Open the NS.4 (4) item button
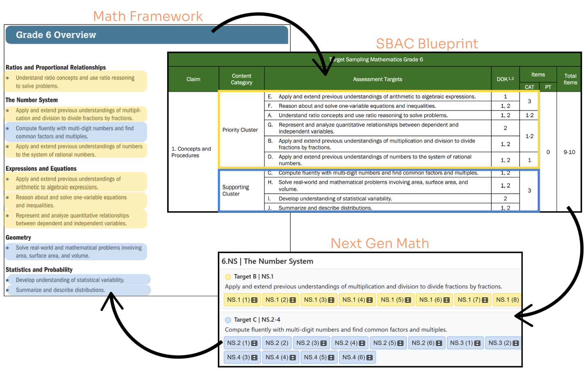Viewport: 588px width, 374px height. 280,357
